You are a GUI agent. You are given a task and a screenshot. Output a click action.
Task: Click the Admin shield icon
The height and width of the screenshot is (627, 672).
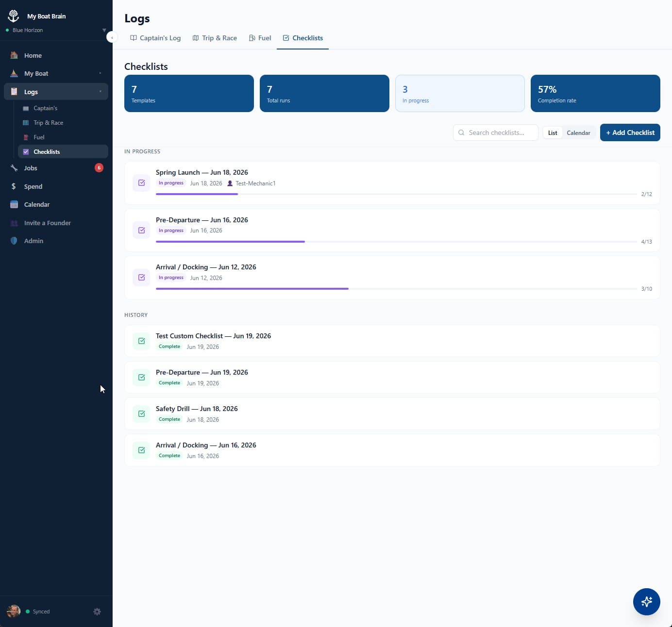tap(14, 241)
